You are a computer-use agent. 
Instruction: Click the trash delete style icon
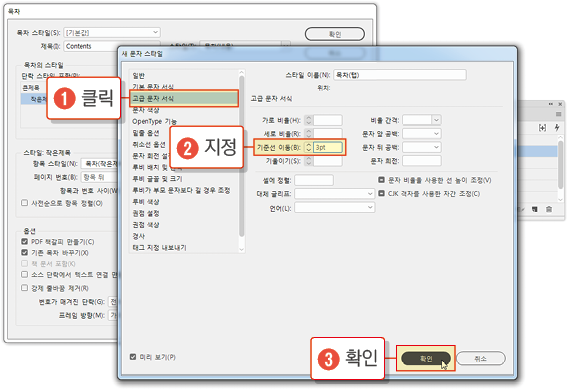(x=549, y=209)
